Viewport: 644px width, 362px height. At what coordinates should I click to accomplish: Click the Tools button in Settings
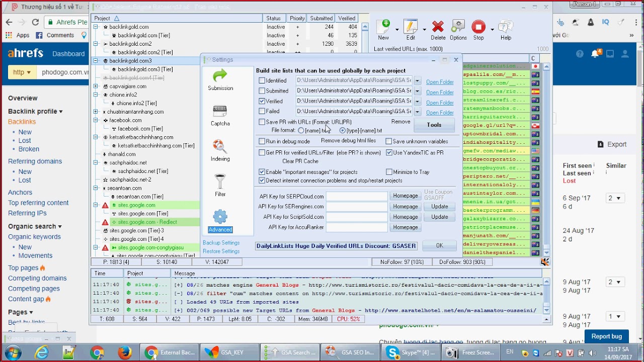click(434, 125)
